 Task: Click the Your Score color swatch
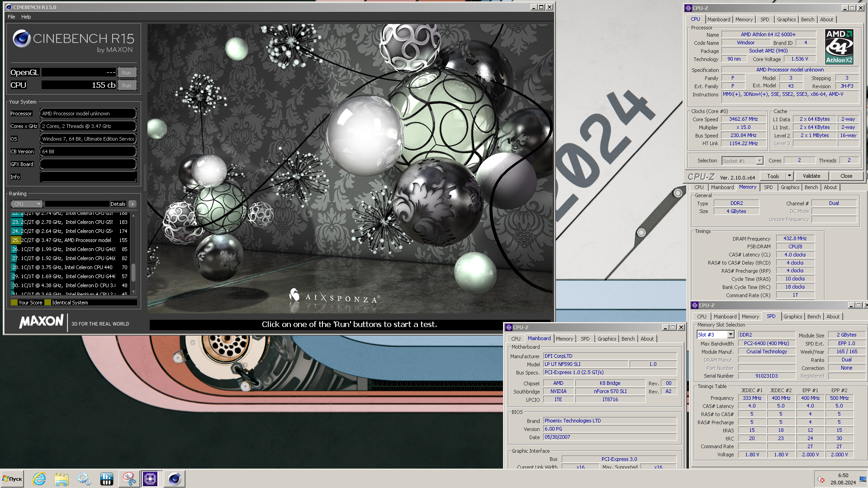[x=14, y=303]
